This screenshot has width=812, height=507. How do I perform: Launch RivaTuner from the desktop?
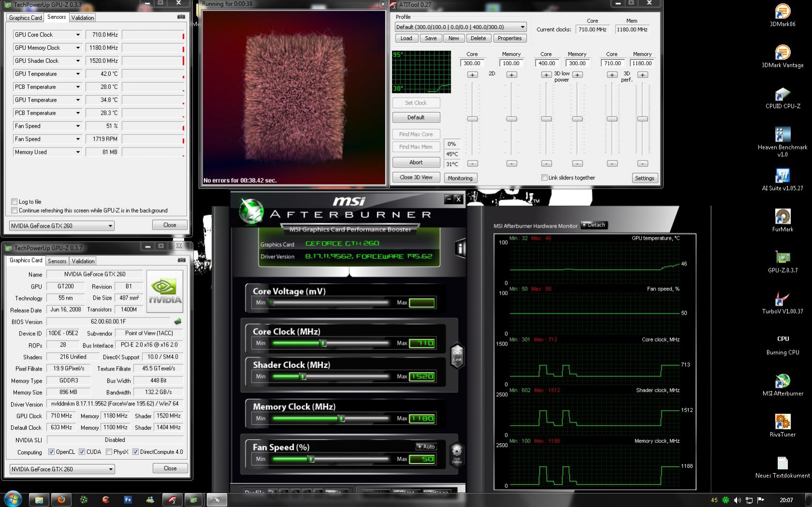(782, 426)
